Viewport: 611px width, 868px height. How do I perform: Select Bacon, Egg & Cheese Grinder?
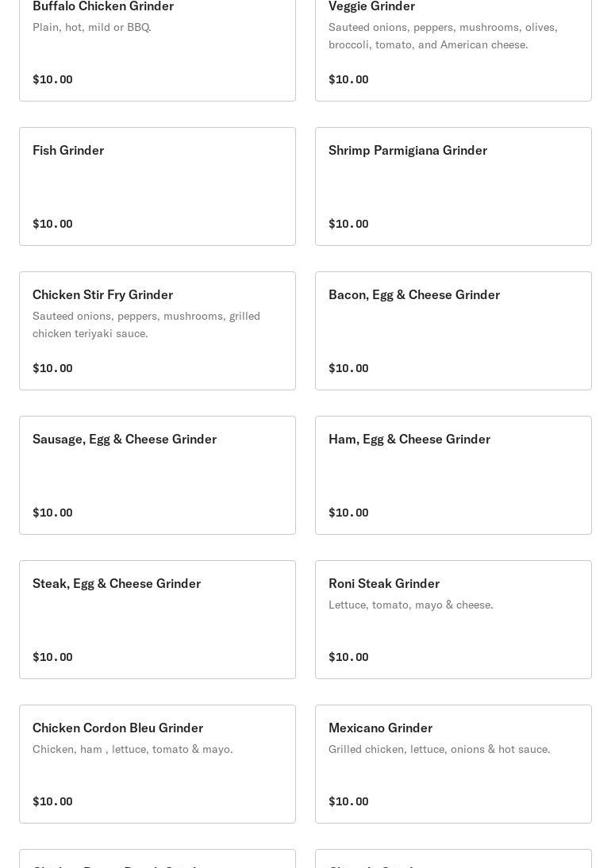tap(453, 330)
